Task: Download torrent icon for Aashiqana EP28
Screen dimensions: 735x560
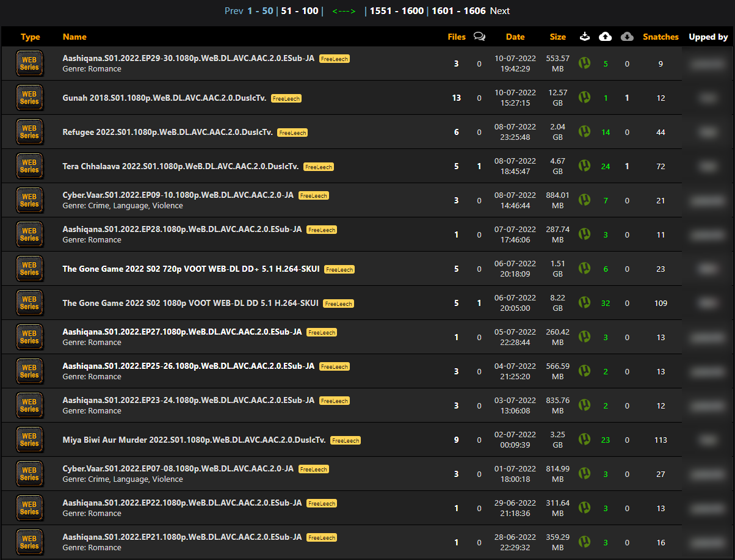Action: coord(585,234)
